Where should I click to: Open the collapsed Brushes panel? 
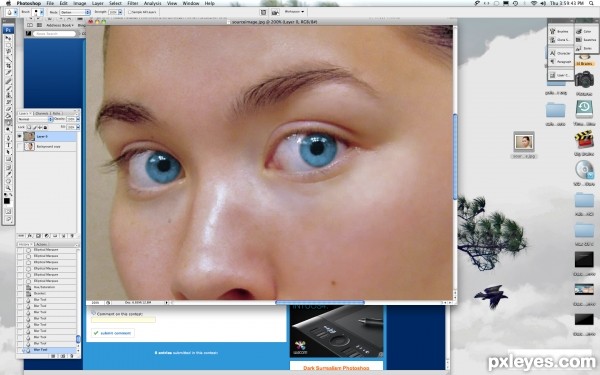coord(560,31)
